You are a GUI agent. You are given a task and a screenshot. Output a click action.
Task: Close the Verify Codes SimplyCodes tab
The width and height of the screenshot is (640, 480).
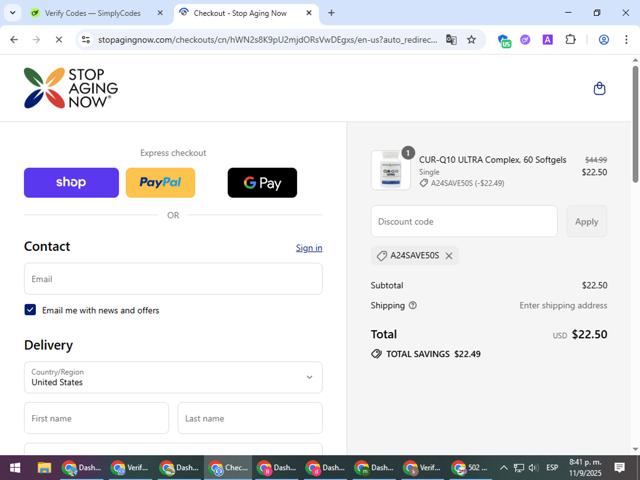click(160, 13)
